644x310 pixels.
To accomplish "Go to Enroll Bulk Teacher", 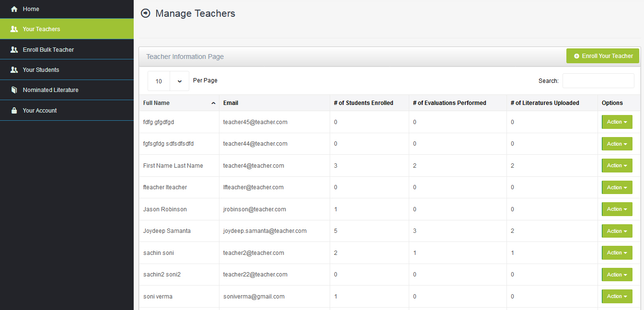I will click(67, 49).
